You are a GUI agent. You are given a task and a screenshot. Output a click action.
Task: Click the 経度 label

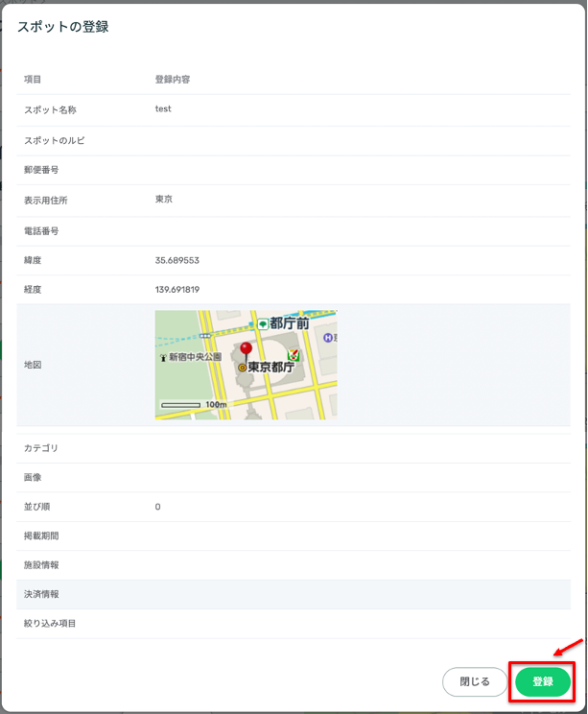pyautogui.click(x=33, y=290)
